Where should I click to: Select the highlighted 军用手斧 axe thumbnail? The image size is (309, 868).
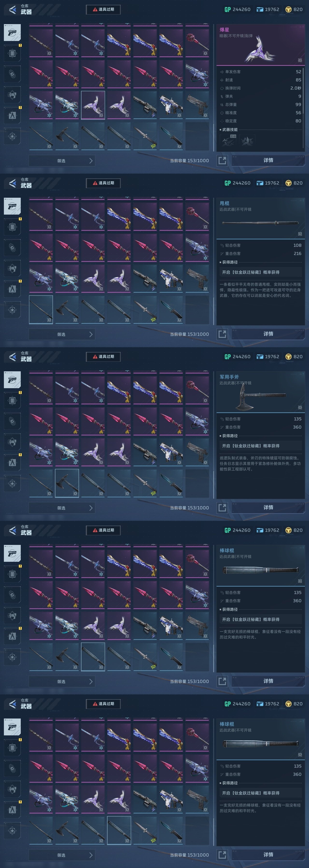tap(67, 483)
